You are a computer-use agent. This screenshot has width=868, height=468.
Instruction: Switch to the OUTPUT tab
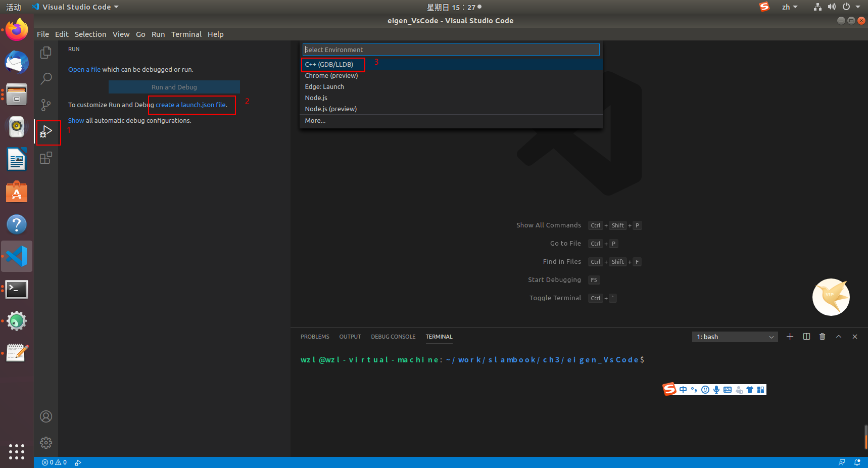click(x=350, y=337)
